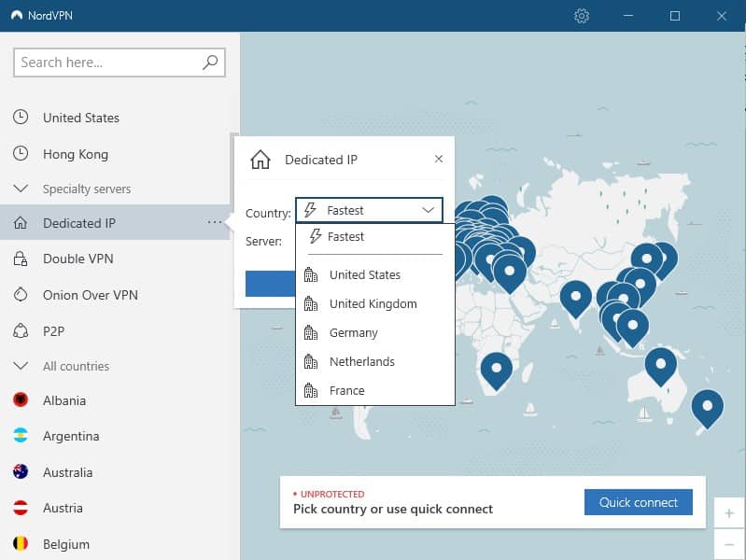Click the Argentina flag icon
The image size is (746, 560).
tap(21, 435)
